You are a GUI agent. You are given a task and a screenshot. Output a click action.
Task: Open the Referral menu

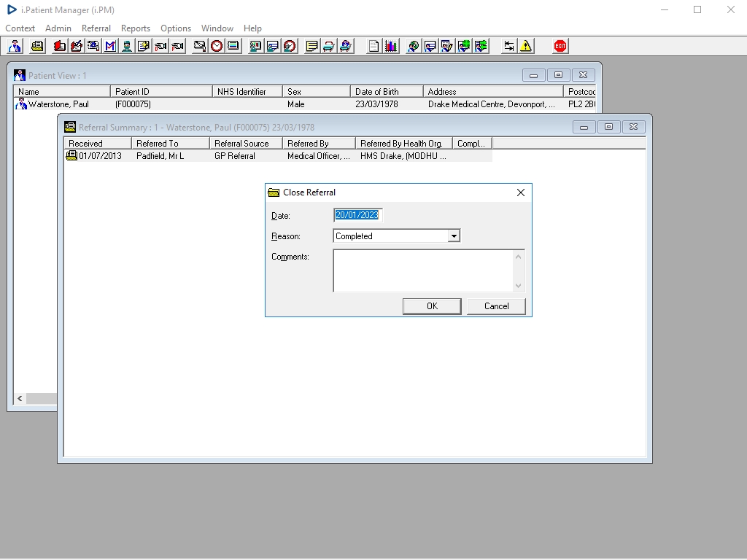click(x=96, y=28)
